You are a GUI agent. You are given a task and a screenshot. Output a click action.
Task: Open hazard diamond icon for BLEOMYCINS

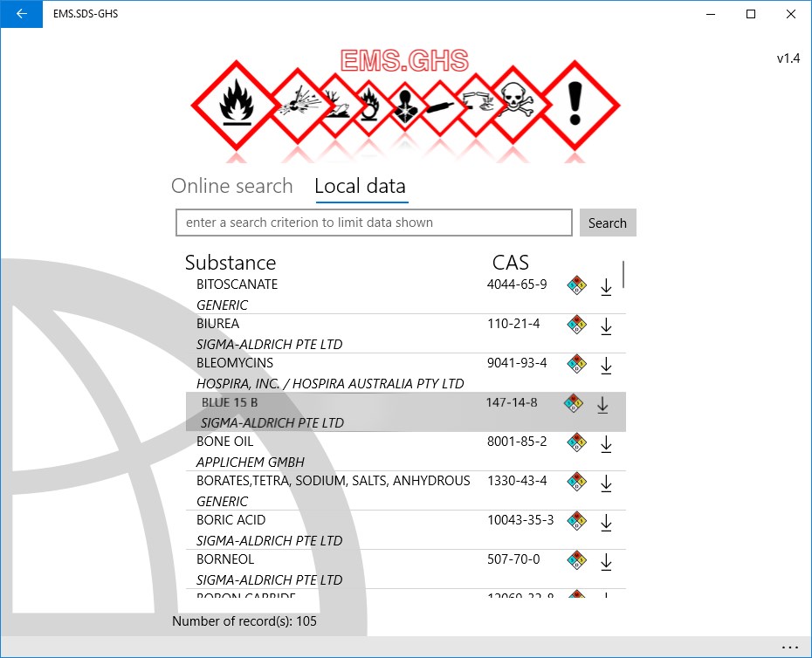[x=576, y=363]
